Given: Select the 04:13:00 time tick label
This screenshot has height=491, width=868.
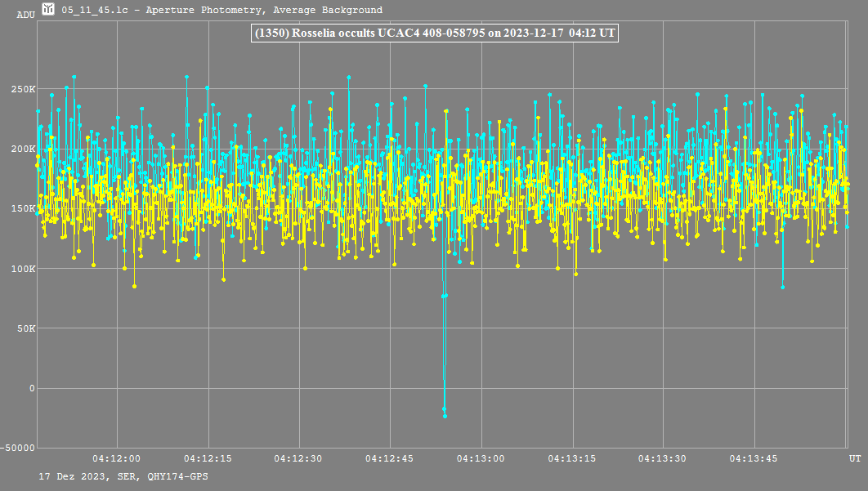Looking at the screenshot, I should point(480,459).
